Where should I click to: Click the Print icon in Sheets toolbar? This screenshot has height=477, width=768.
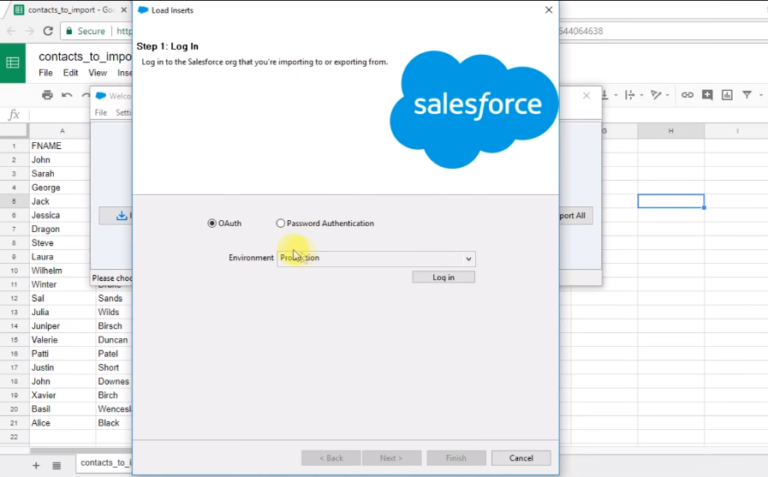(47, 95)
